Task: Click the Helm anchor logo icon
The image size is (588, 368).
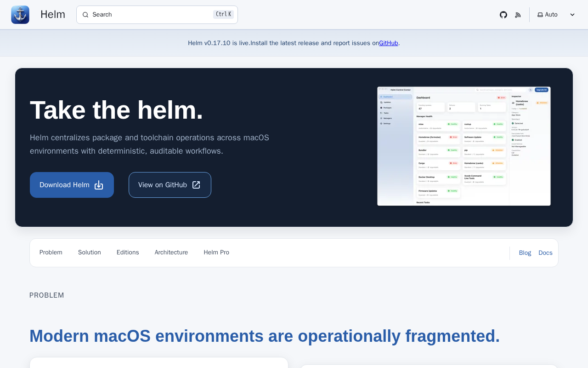Action: 20,15
